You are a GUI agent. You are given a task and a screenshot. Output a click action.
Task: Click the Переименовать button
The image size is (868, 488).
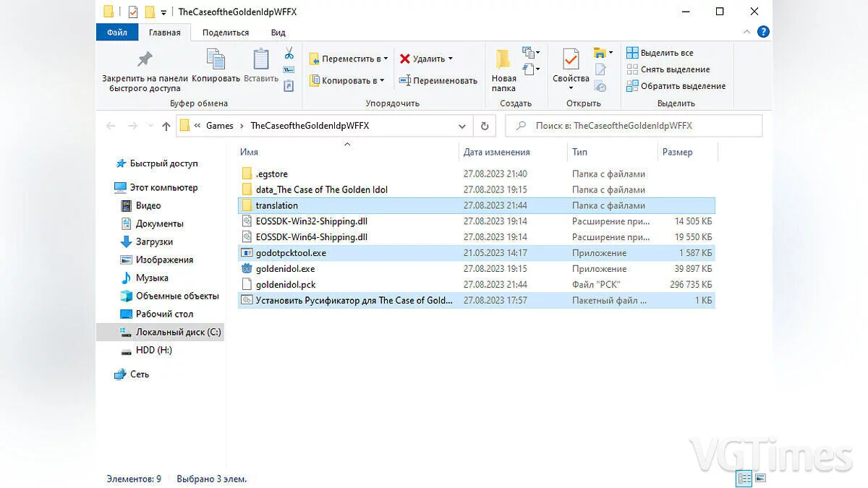438,80
